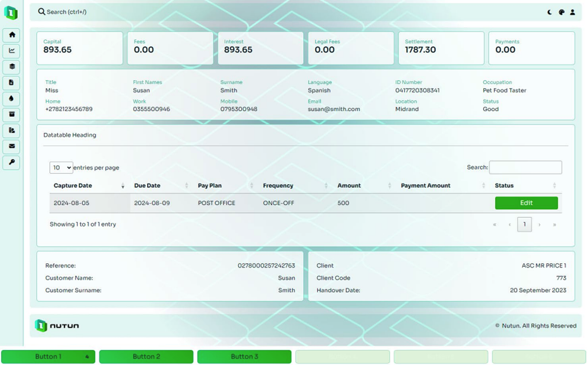
Task: Expand the entries per page dropdown
Action: click(61, 168)
